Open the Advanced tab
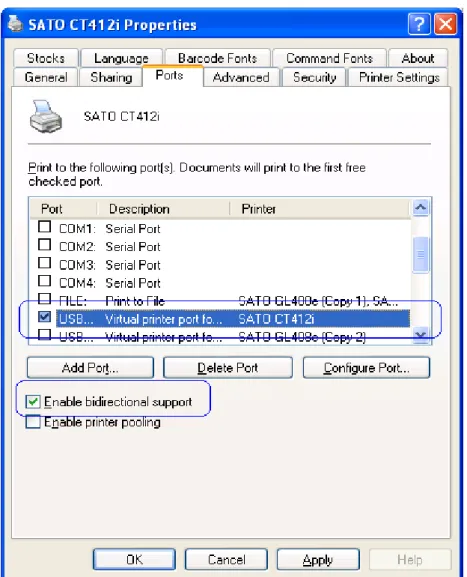 coord(241,77)
